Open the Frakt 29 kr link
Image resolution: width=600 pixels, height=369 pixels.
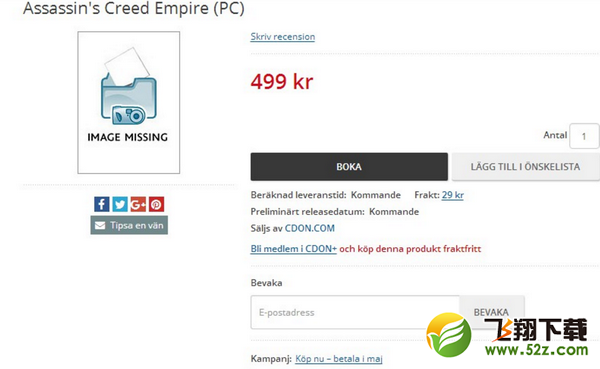pos(453,195)
